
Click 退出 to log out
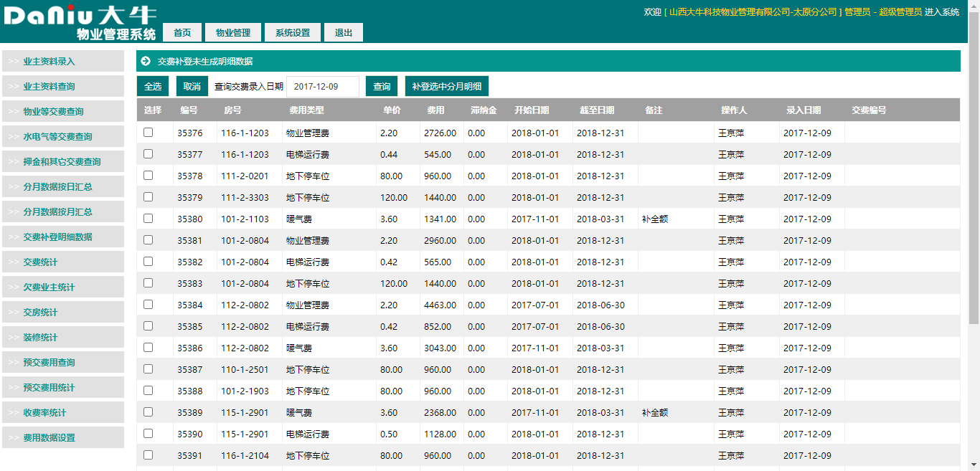coord(344,32)
